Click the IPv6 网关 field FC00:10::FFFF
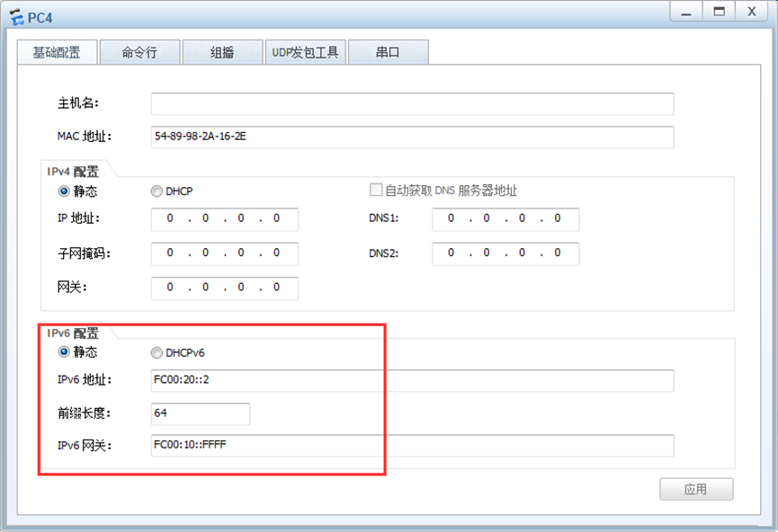778x532 pixels. (412, 445)
